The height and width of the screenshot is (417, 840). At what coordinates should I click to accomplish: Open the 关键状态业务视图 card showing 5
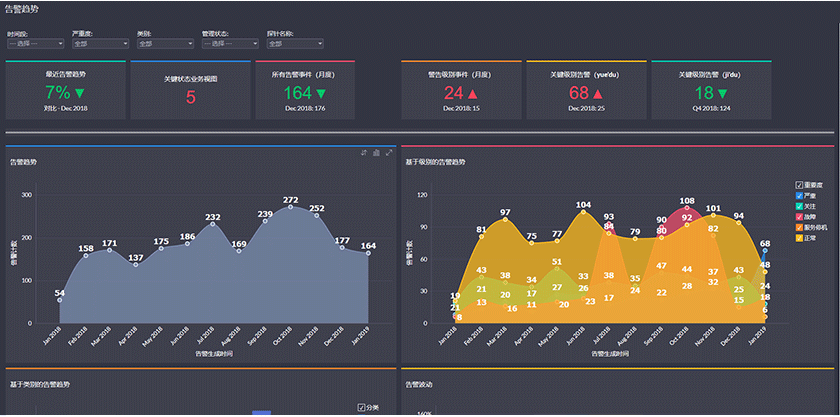pos(190,91)
